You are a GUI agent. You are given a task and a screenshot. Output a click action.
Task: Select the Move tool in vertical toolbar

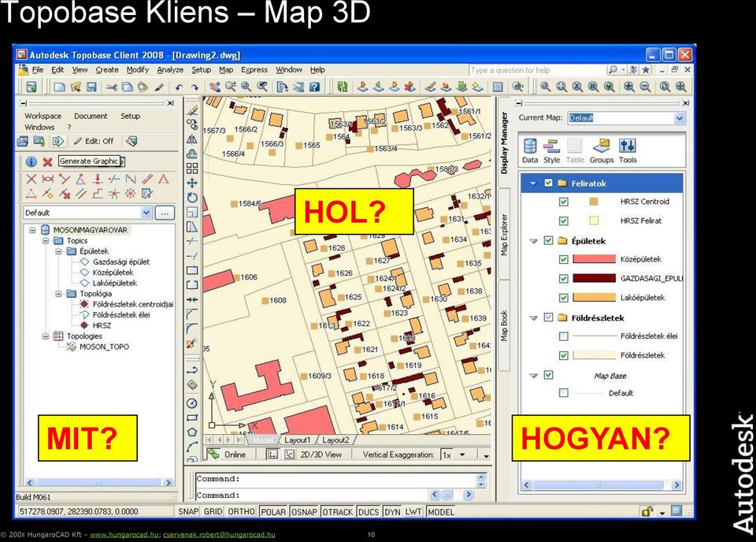[192, 184]
